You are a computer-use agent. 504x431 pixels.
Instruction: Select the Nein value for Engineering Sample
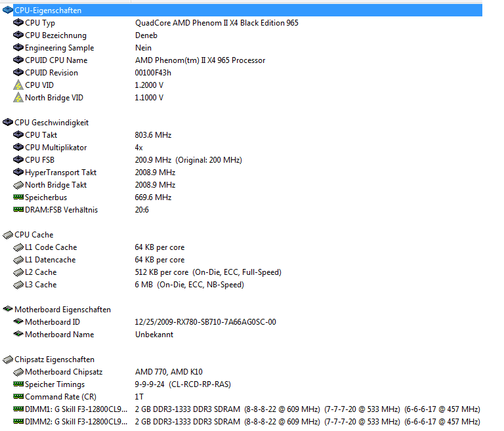tap(143, 48)
